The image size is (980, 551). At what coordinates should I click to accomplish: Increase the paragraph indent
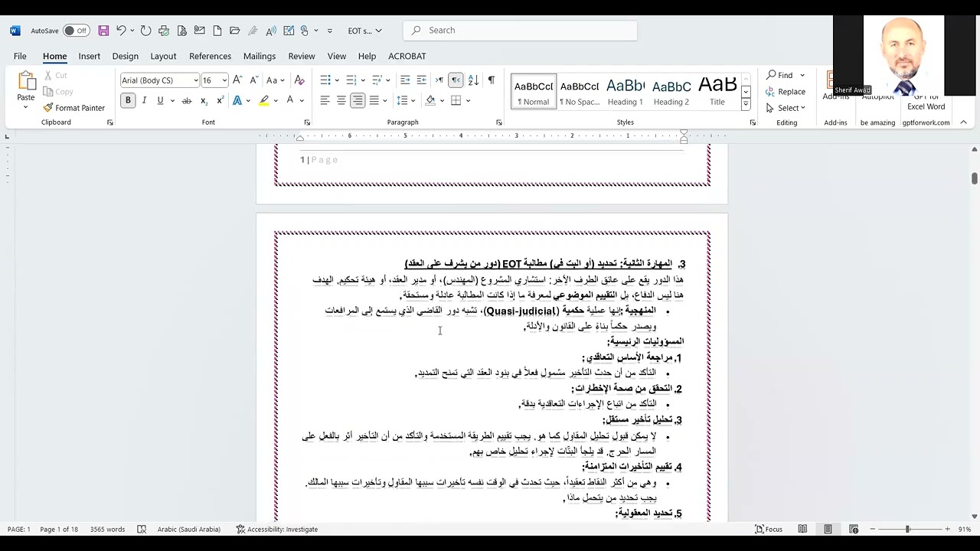coord(421,80)
